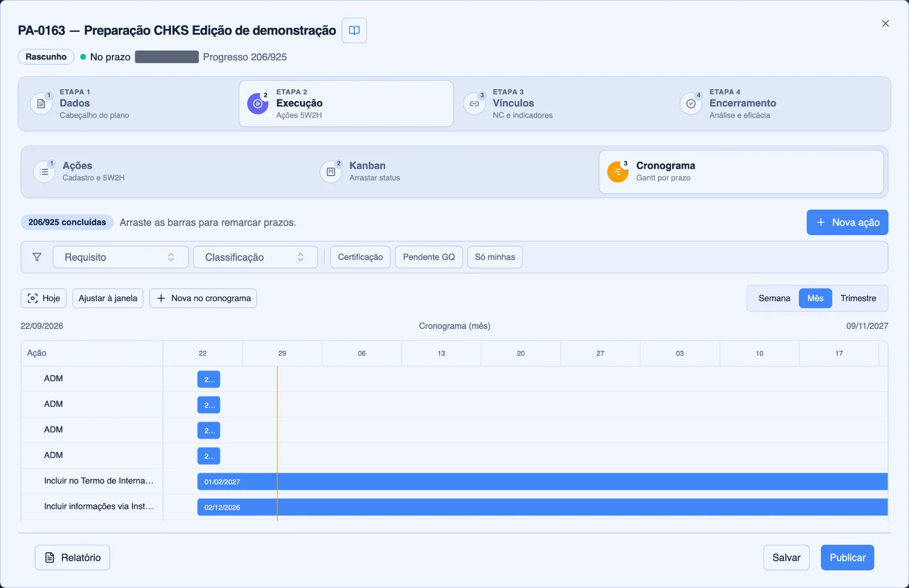The height and width of the screenshot is (588, 909).
Task: Open the Cronograma Gantt tab
Action: pyautogui.click(x=741, y=172)
